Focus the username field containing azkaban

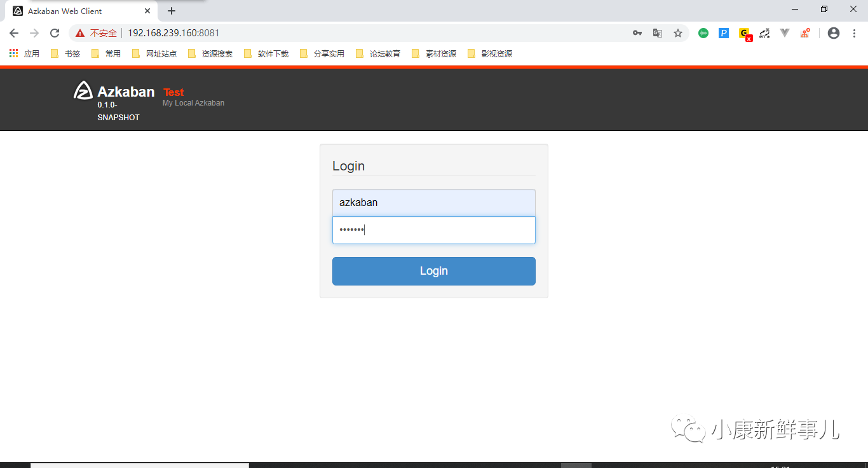point(434,203)
